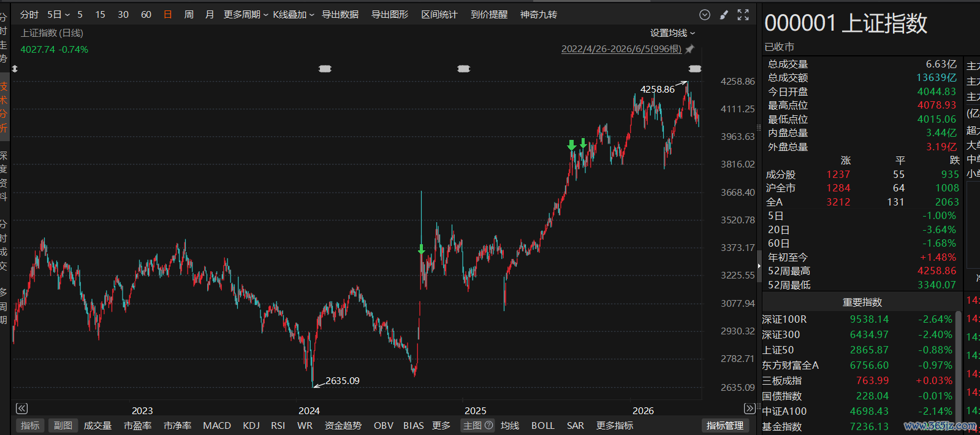This screenshot has height=435, width=980.
Task: Select the 日 daily K-line period
Action: pos(168,15)
